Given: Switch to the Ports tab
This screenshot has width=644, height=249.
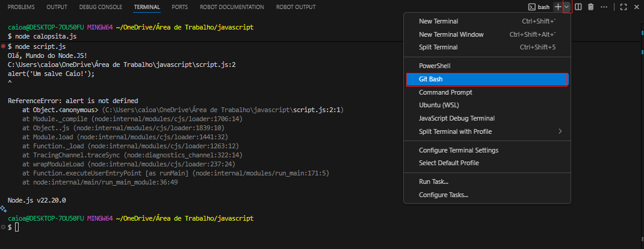Looking at the screenshot, I should point(179,7).
